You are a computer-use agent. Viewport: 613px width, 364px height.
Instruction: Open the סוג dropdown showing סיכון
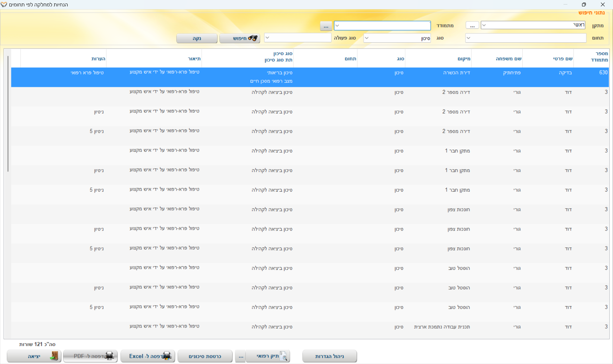click(x=367, y=38)
